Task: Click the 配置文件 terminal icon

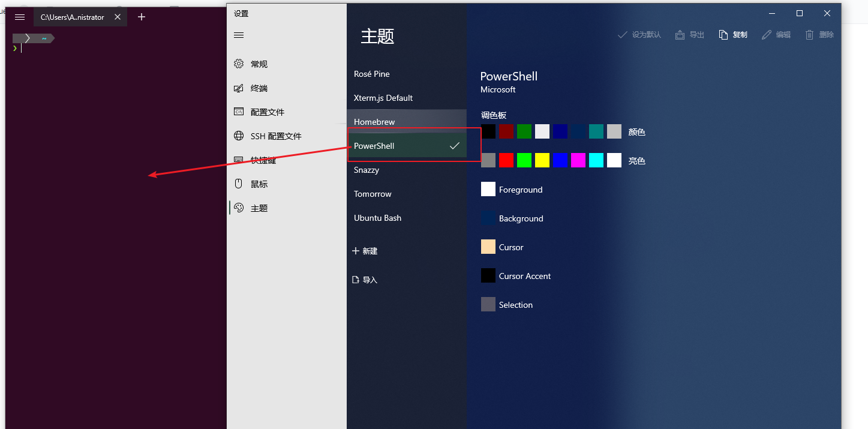Action: coord(239,112)
